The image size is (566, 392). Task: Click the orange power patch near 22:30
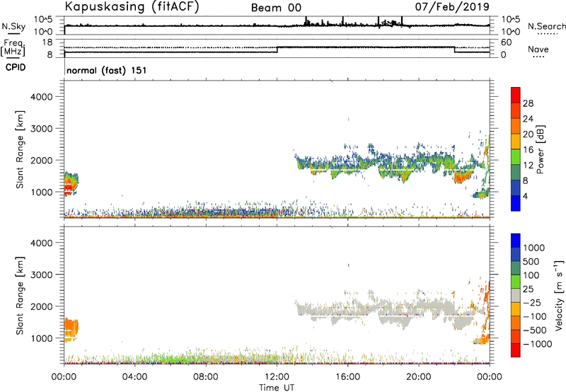[x=463, y=176]
